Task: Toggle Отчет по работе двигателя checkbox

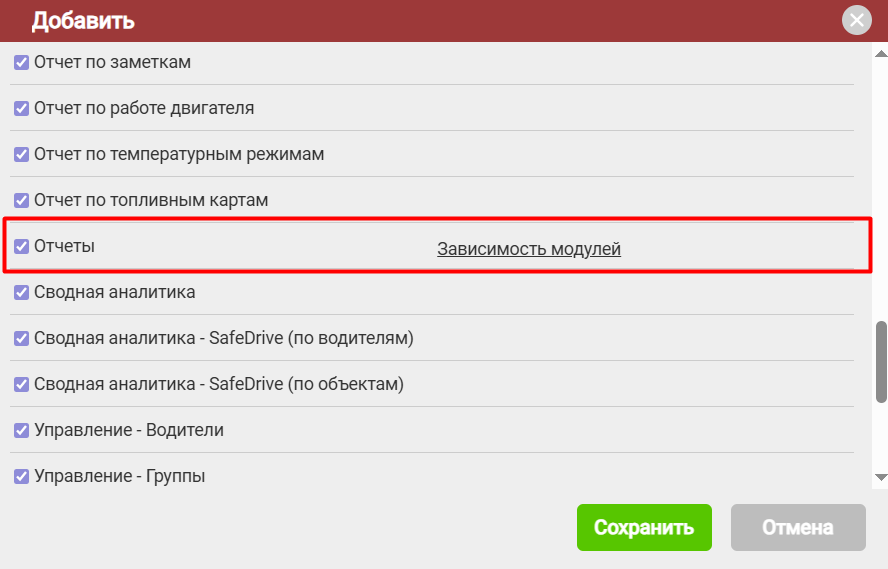Action: [21, 109]
